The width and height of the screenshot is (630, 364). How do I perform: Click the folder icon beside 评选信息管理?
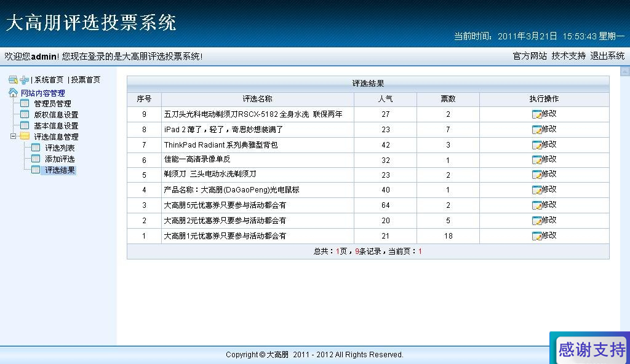click(25, 136)
